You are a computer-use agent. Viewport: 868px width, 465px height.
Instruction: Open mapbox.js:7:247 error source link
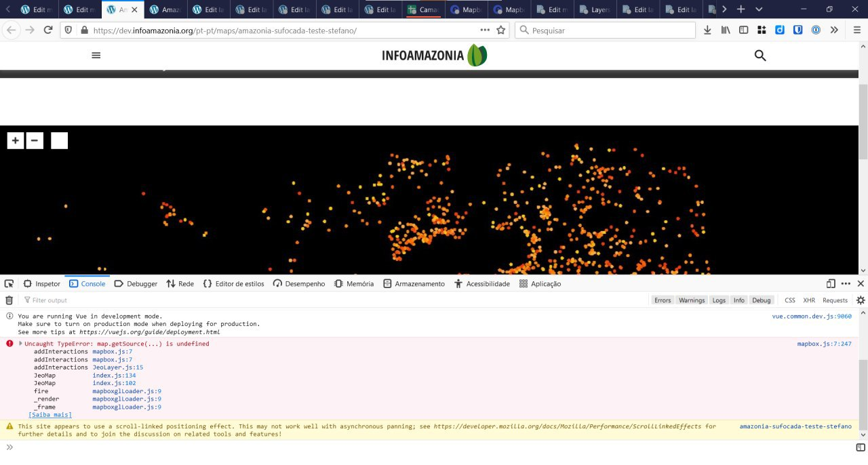824,344
